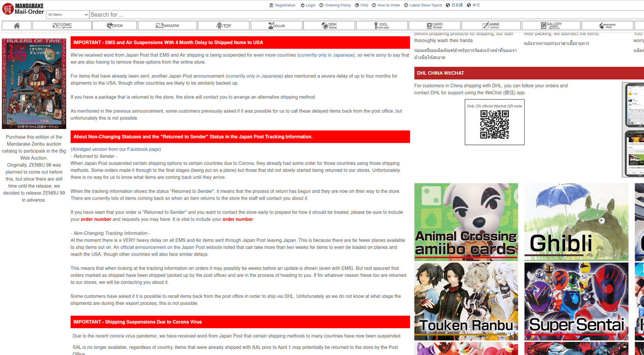Switch language to 日本語
The height and width of the screenshot is (355, 644).
pyautogui.click(x=457, y=5)
